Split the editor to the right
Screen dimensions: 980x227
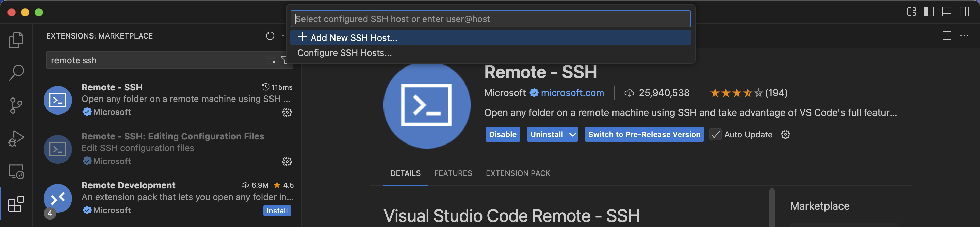(947, 36)
